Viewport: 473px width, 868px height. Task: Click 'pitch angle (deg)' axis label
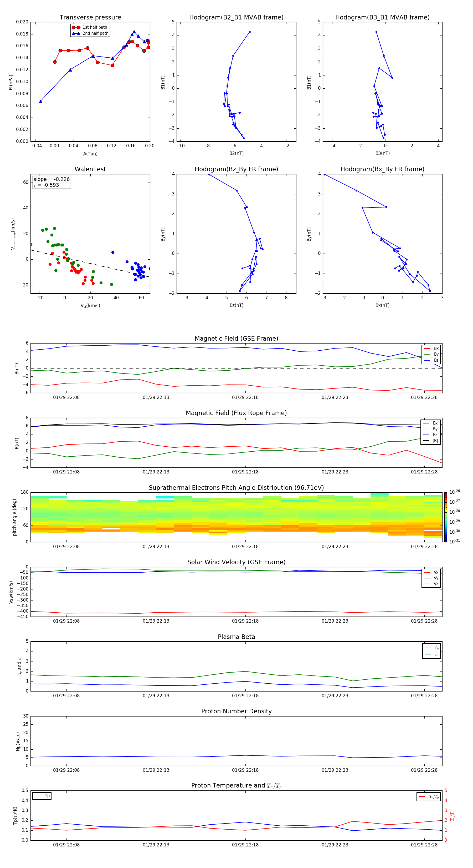pos(14,517)
